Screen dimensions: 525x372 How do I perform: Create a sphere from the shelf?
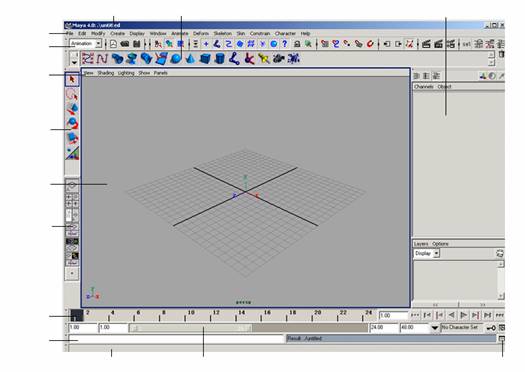pos(175,59)
